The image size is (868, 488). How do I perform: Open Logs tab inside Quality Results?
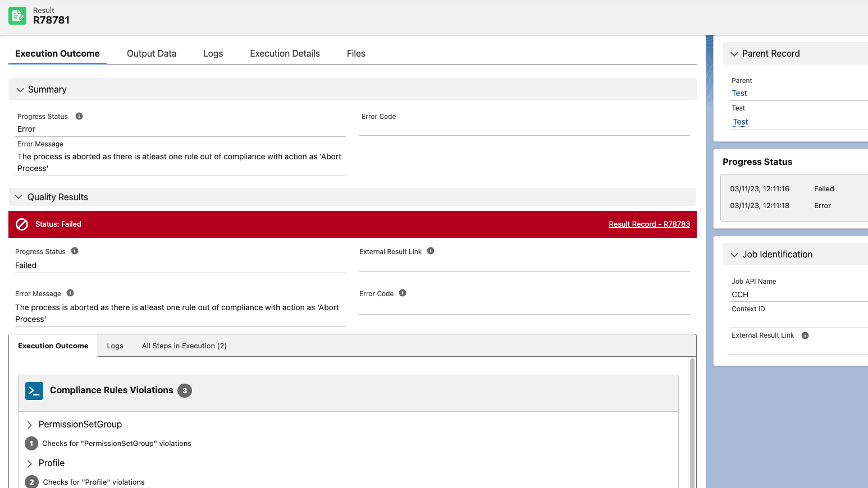pos(115,346)
